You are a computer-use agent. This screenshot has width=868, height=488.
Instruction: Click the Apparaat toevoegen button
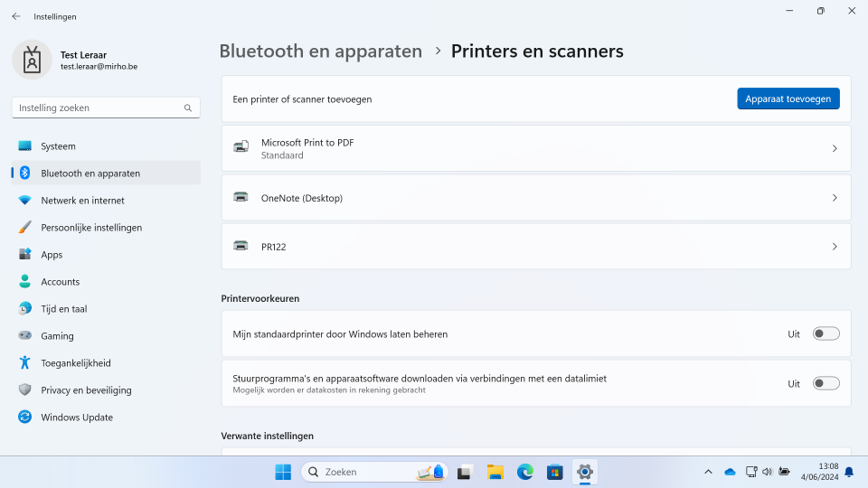(788, 99)
